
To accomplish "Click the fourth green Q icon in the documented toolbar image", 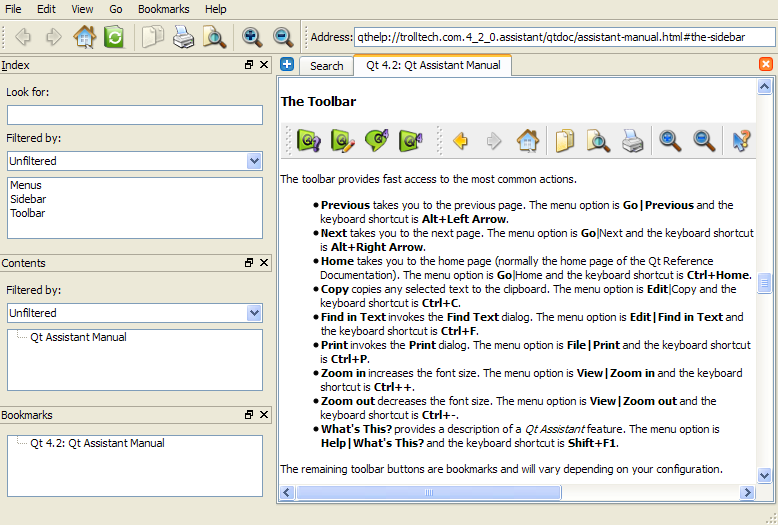I will (410, 141).
